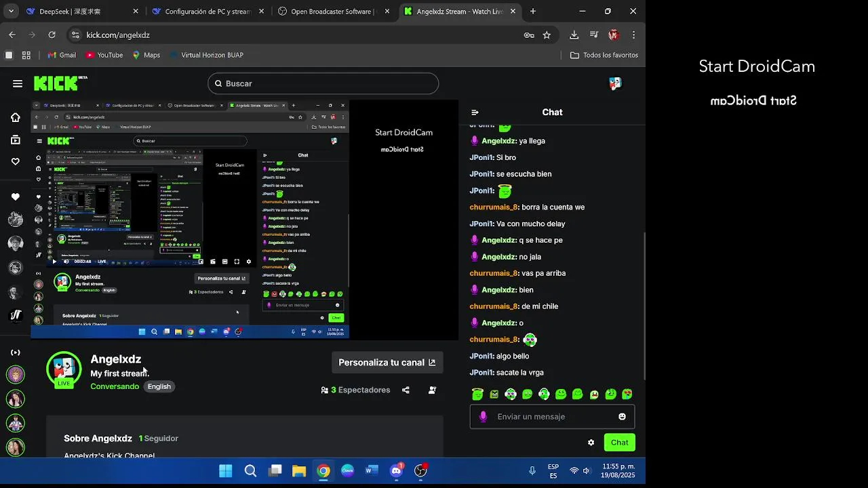The image size is (868, 488).
Task: Open the Browse icon in Kick sidebar
Action: [16, 140]
